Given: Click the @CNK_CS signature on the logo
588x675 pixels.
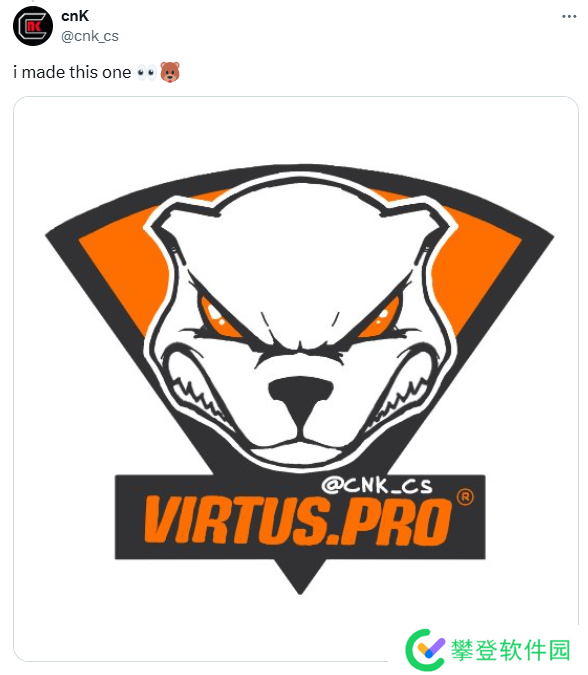Looking at the screenshot, I should point(377,486).
